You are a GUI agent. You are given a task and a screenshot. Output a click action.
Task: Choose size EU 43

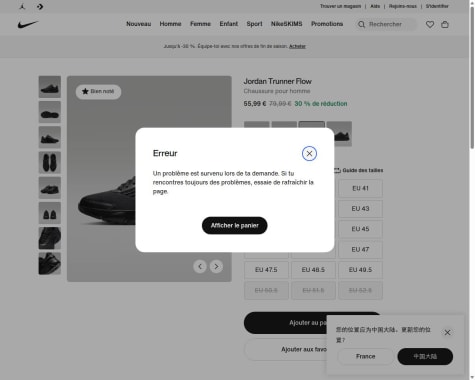(x=360, y=209)
